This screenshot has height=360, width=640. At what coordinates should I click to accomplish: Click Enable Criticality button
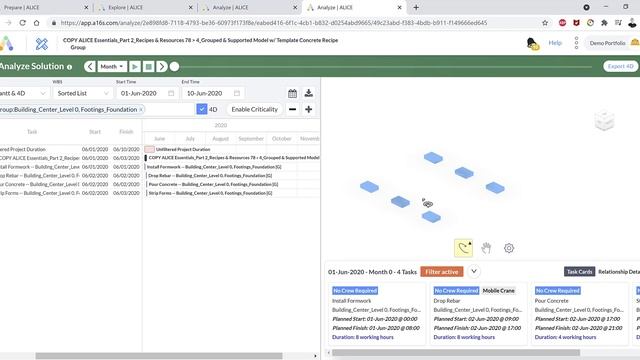[254, 109]
